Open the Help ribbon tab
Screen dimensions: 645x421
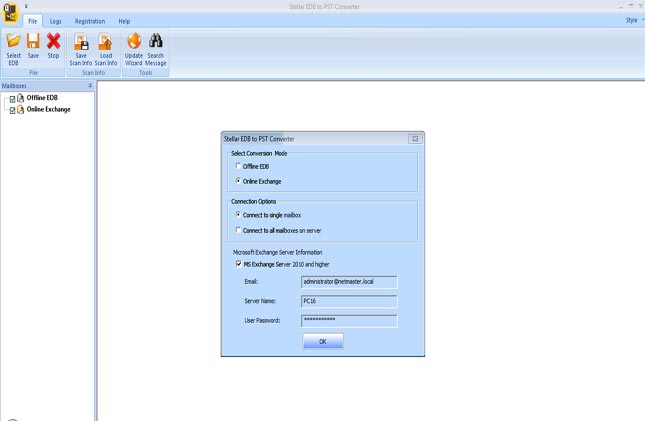124,21
